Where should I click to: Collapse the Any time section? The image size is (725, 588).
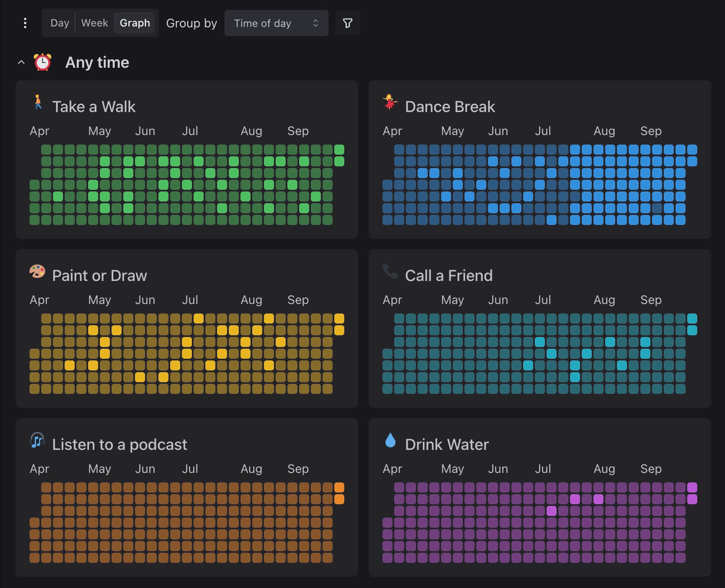[21, 62]
